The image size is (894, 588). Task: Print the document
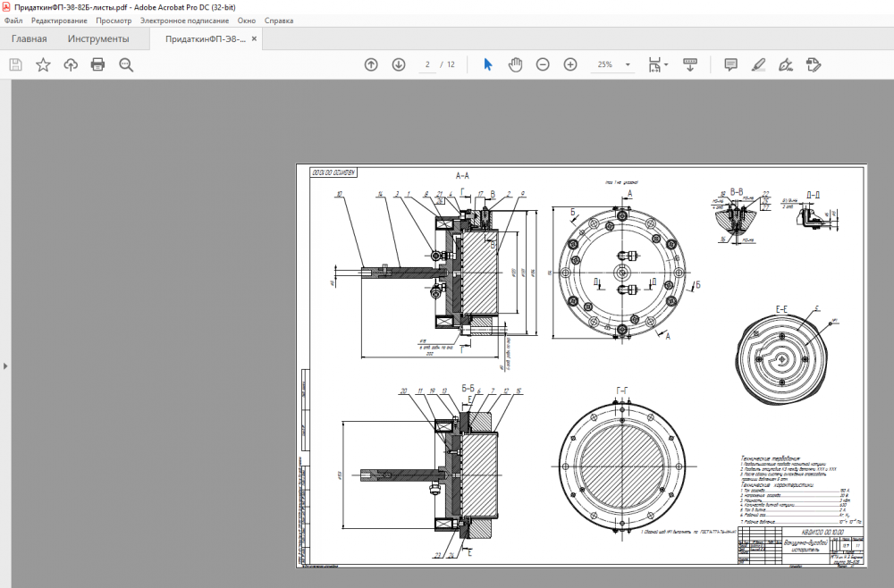(x=98, y=64)
